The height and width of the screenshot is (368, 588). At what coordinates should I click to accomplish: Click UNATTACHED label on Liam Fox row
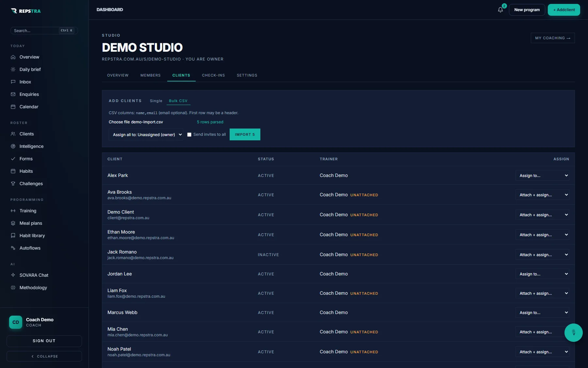[x=364, y=293]
